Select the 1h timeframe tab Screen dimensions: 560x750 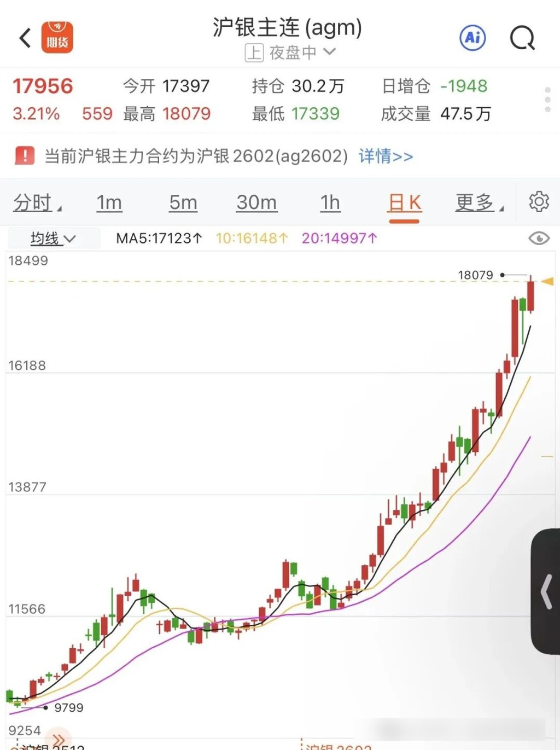point(330,203)
